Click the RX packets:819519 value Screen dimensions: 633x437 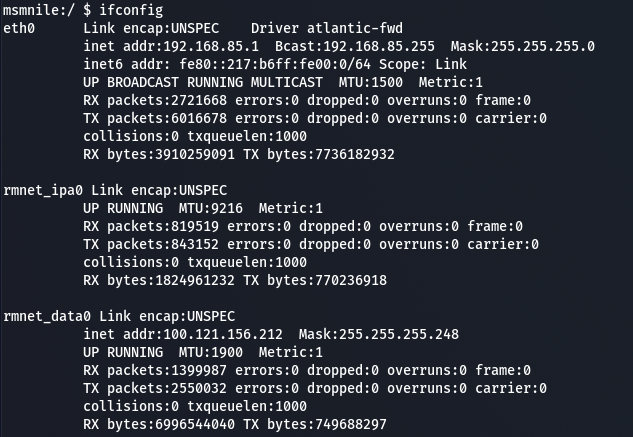(151, 226)
